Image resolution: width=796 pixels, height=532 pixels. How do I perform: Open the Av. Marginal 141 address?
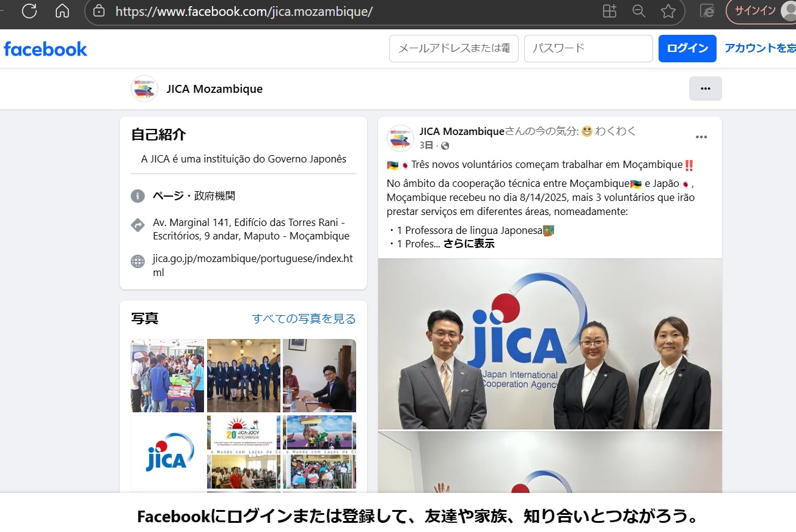coord(251,229)
